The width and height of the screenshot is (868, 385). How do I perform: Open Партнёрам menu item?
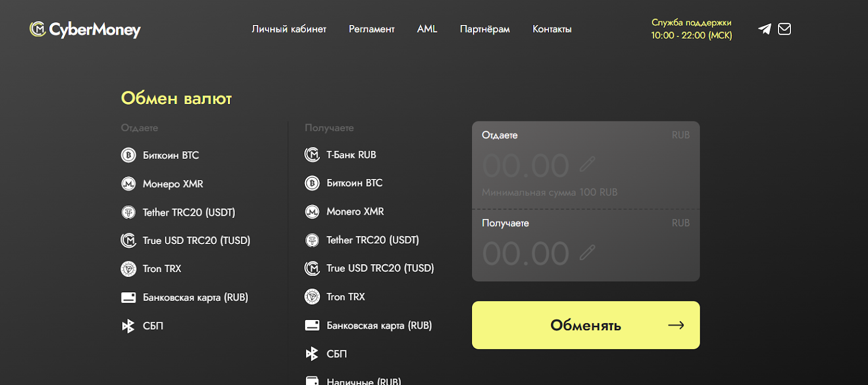485,29
